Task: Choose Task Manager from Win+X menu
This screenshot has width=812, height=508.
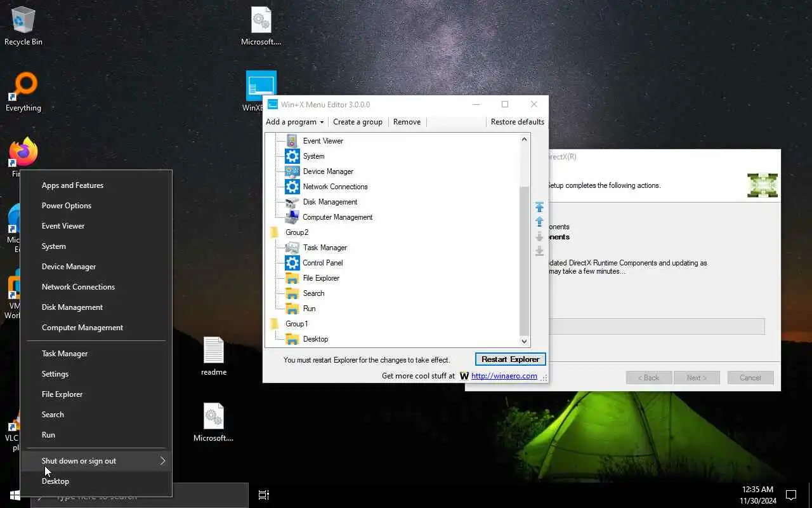Action: (x=96, y=354)
